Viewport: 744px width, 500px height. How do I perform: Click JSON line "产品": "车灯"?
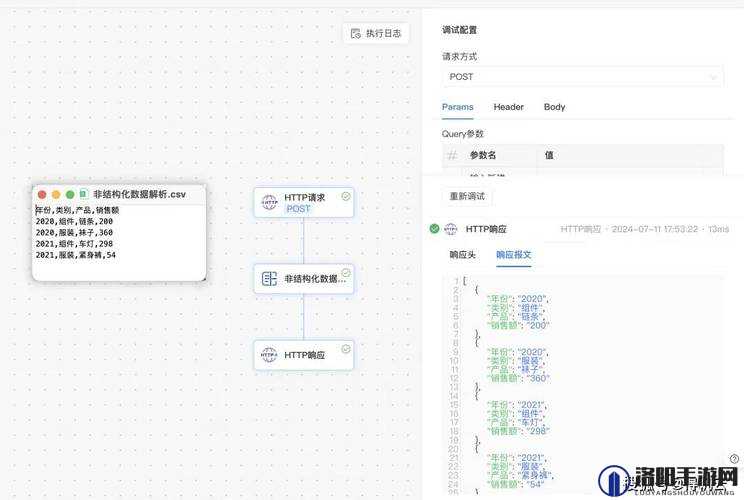pos(516,422)
